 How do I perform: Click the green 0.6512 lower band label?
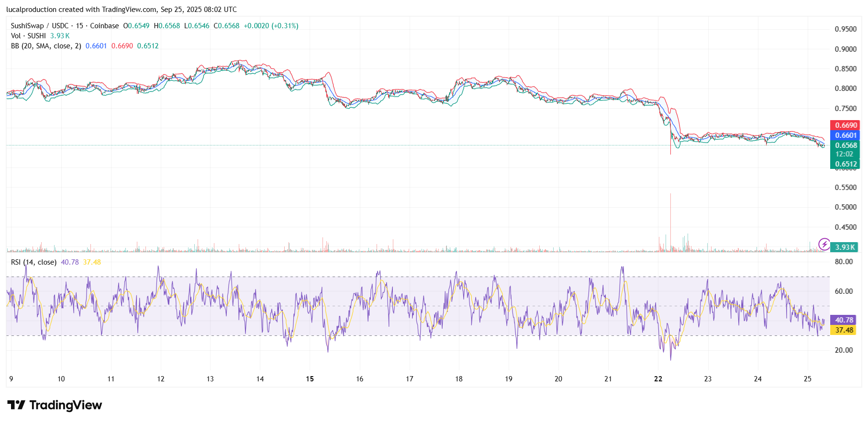point(846,164)
